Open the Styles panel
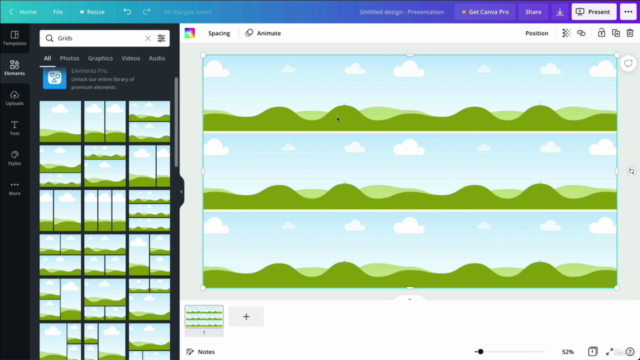Viewport: 640px width, 360px height. 15,158
